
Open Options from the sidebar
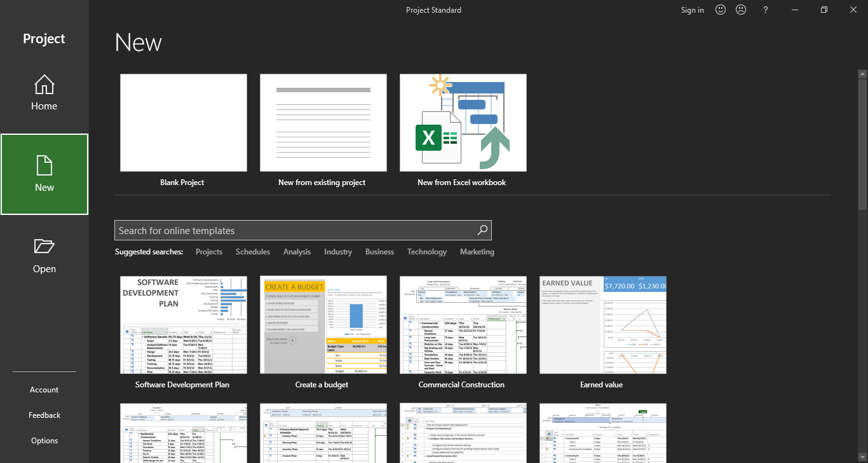[44, 441]
